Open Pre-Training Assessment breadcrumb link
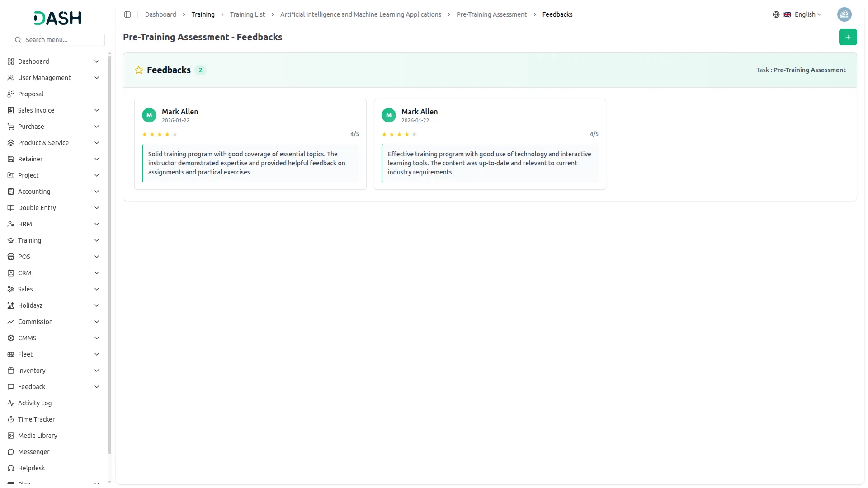This screenshot has width=868, height=488. [x=491, y=14]
